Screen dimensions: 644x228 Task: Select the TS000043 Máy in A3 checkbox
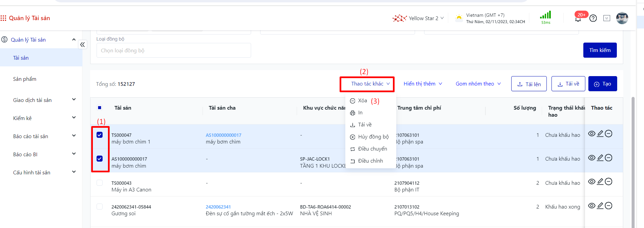(100, 183)
